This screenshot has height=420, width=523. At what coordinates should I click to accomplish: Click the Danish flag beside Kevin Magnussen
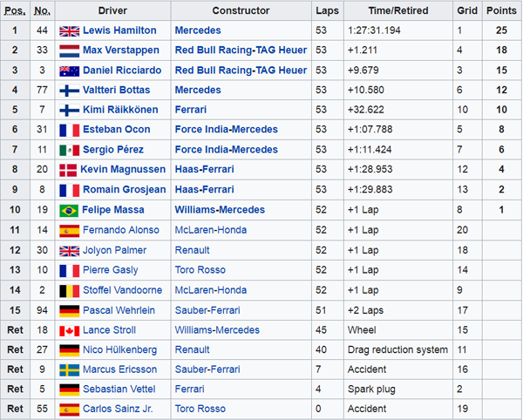(68, 170)
